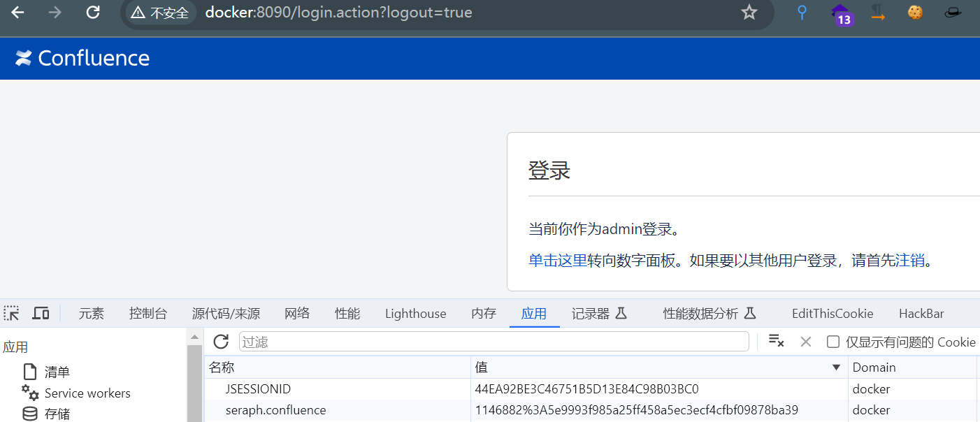Open the 性能数据分析 tab
The width and height of the screenshot is (980, 422).
(x=709, y=314)
